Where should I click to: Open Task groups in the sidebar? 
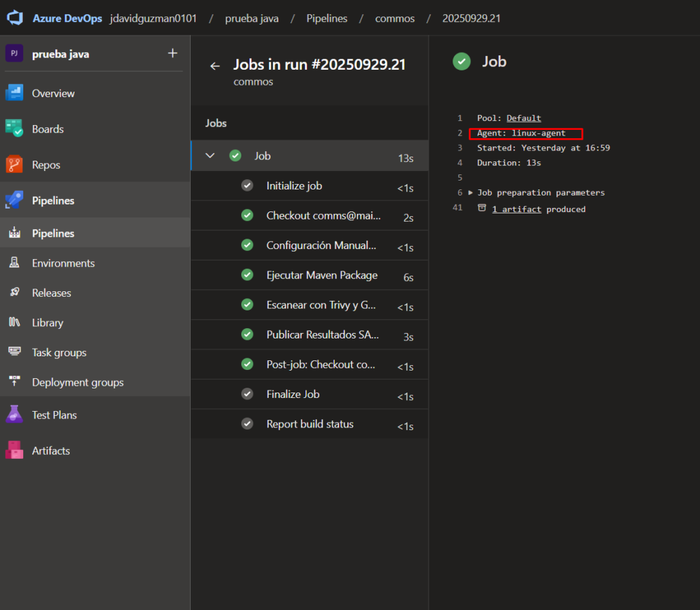59,353
